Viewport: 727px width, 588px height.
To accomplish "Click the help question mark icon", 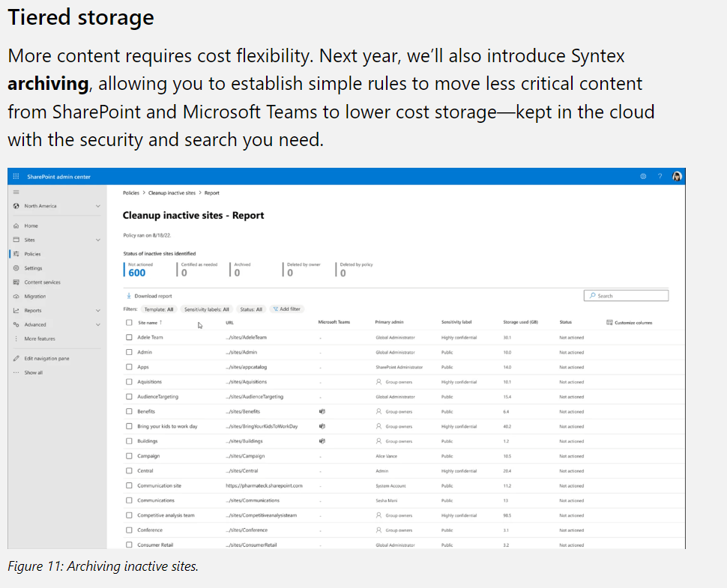I will [x=660, y=177].
